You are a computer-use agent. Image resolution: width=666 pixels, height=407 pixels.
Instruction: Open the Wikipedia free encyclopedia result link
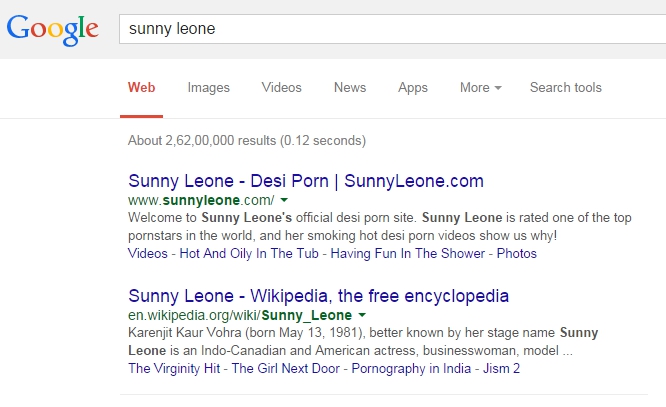[319, 296]
